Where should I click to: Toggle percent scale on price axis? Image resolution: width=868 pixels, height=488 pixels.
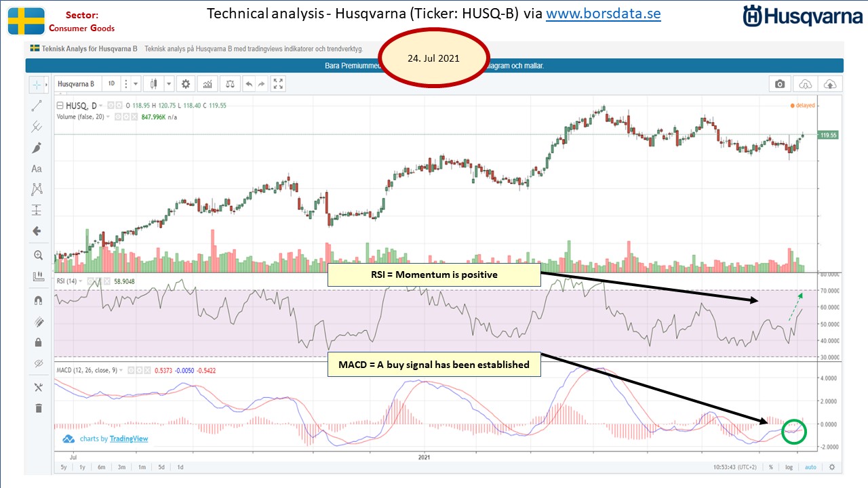pyautogui.click(x=771, y=467)
